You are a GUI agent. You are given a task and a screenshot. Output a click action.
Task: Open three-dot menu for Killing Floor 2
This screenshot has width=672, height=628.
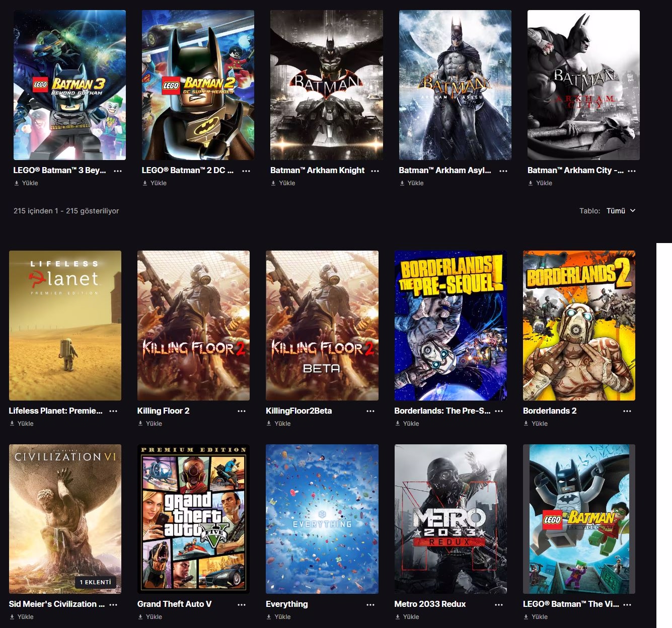242,411
